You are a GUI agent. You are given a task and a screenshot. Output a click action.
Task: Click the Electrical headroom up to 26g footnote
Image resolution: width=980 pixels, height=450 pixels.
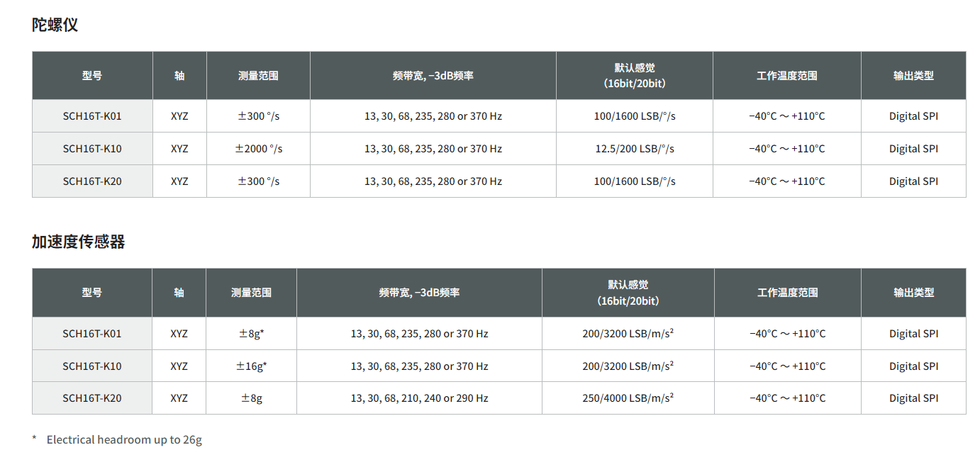click(124, 440)
